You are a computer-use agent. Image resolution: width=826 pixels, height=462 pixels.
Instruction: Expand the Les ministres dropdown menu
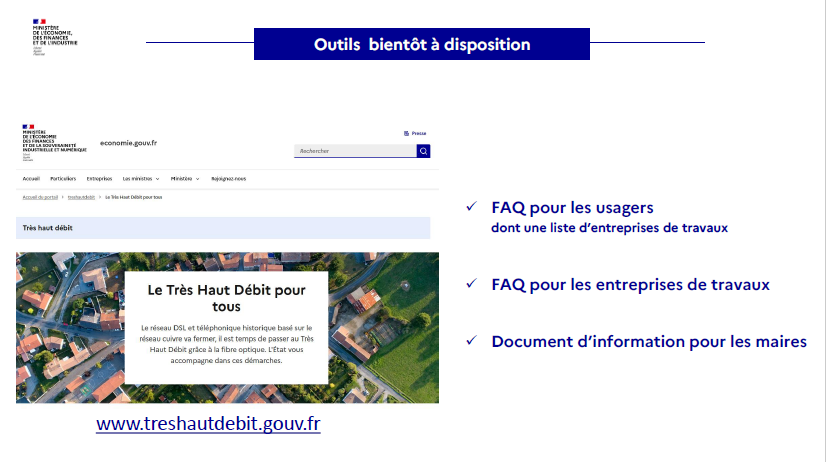141,178
